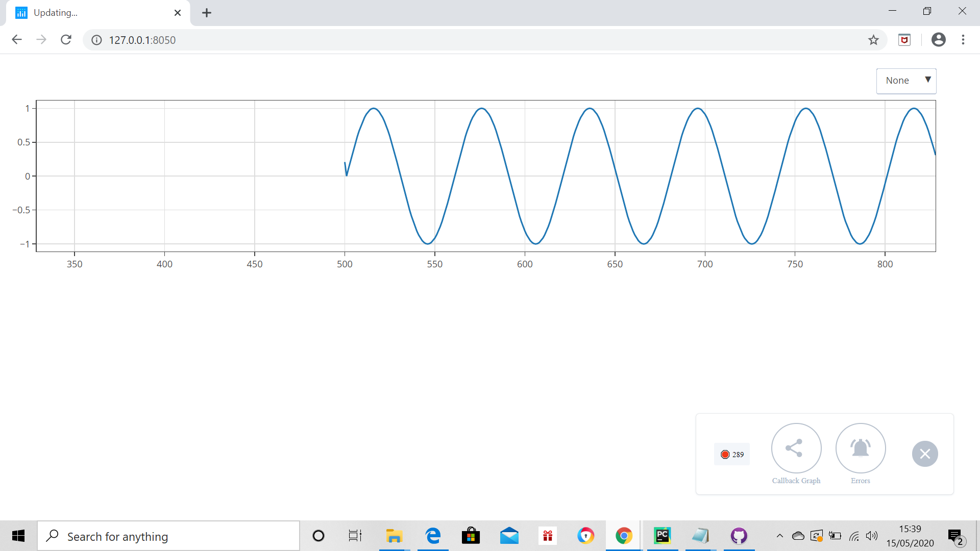Close the Dash debug menu

point(924,454)
